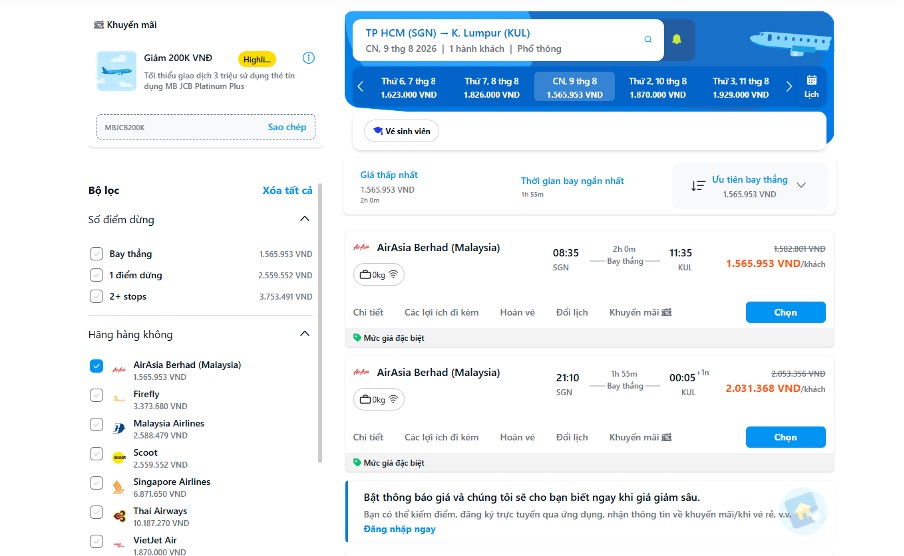
Task: Select date tab Thứ 3, 11 thg 8
Action: coord(740,87)
